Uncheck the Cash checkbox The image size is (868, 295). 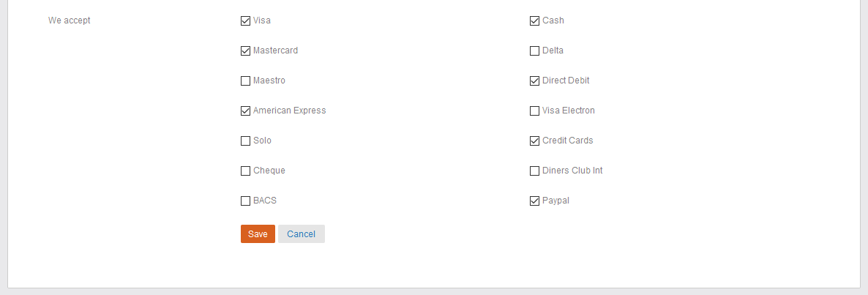[x=534, y=21]
